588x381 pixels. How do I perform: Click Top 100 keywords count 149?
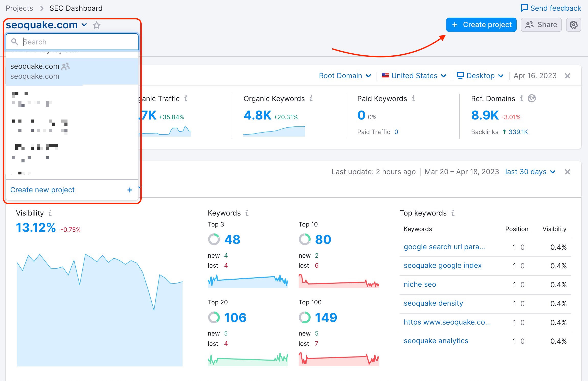pos(326,317)
